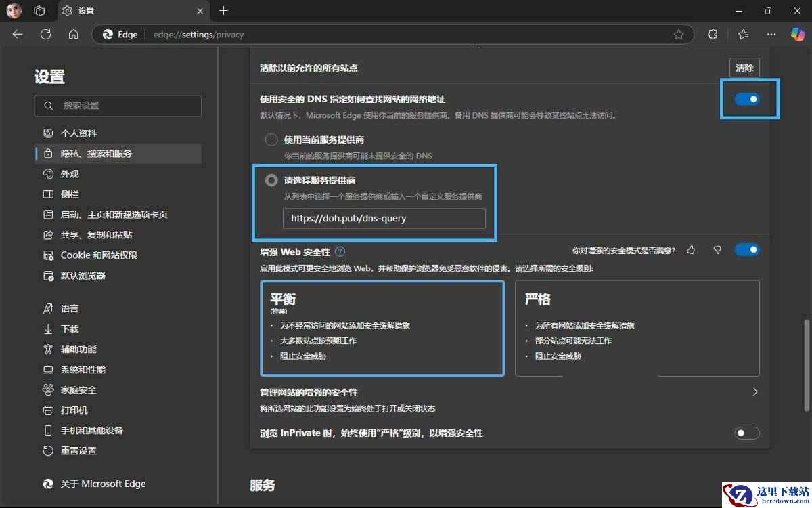Close the 设置 tab

200,11
